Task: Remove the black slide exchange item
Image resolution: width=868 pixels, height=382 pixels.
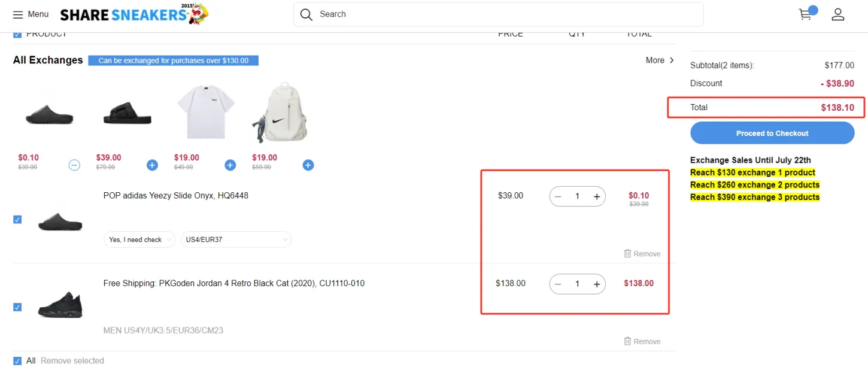Action: (x=74, y=165)
